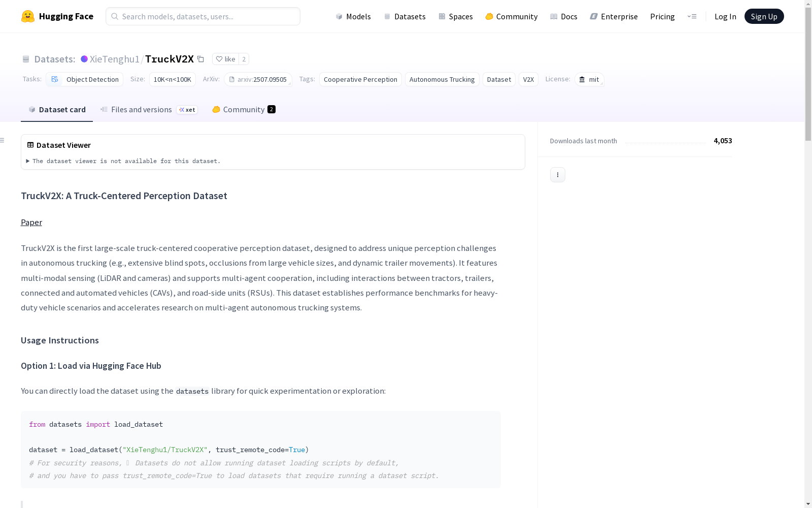Image resolution: width=812 pixels, height=508 pixels.
Task: Click the Datasets breadcrumb stack icon
Action: pyautogui.click(x=26, y=59)
